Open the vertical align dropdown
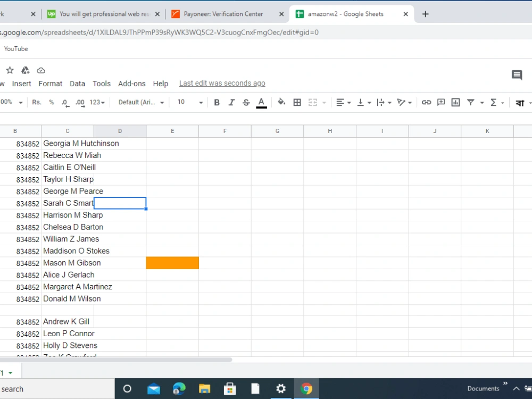Viewport: 532px width, 399px height. [x=364, y=102]
